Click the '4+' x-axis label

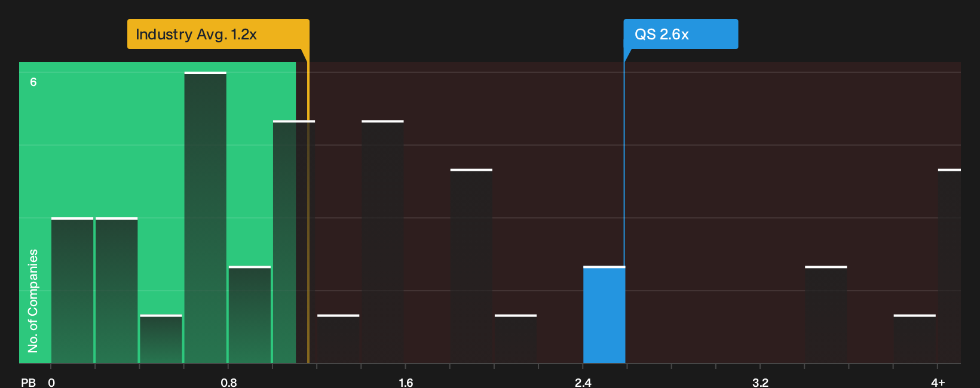[938, 383]
